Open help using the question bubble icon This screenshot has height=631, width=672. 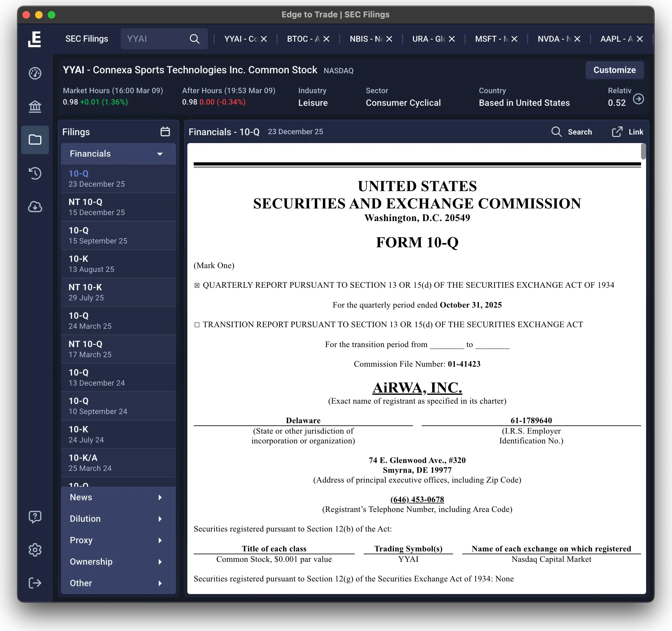coord(35,516)
